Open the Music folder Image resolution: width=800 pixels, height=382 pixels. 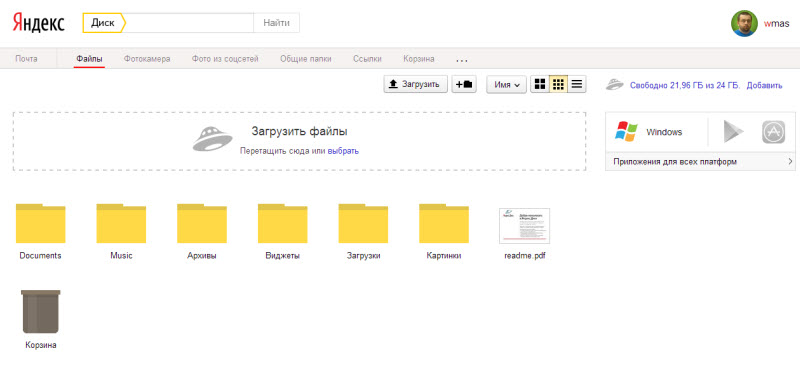(x=121, y=223)
